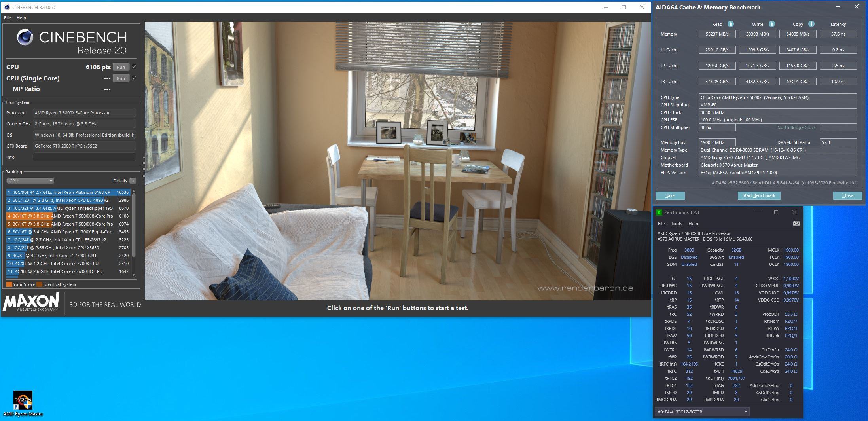Click the Memory Latency value 57.6 ns
Viewport: 868px width, 421px height.
(838, 34)
